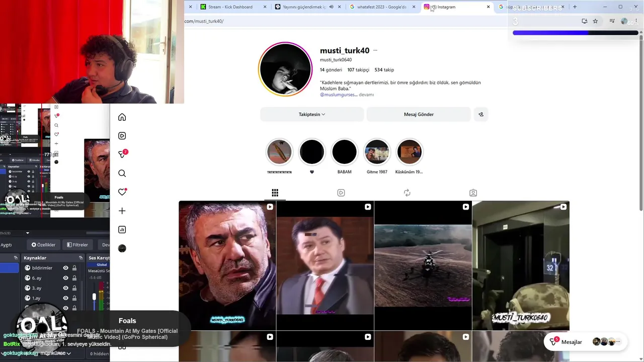Image resolution: width=644 pixels, height=362 pixels.
Task: Open musti_turk40 profile picture story
Action: click(285, 69)
